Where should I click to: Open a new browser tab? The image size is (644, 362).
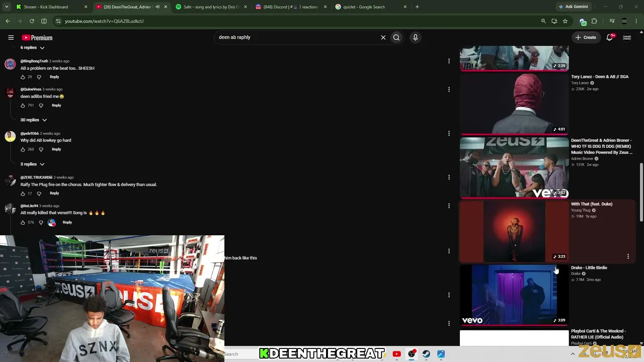tap(417, 7)
